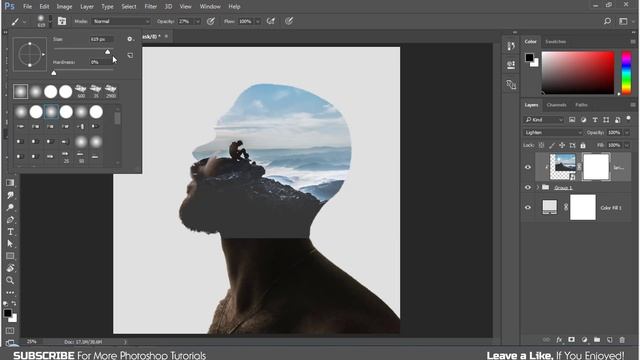The height and width of the screenshot is (360, 640).
Task: Select the Color Fill 1 mask thumbnail
Action: (x=582, y=207)
